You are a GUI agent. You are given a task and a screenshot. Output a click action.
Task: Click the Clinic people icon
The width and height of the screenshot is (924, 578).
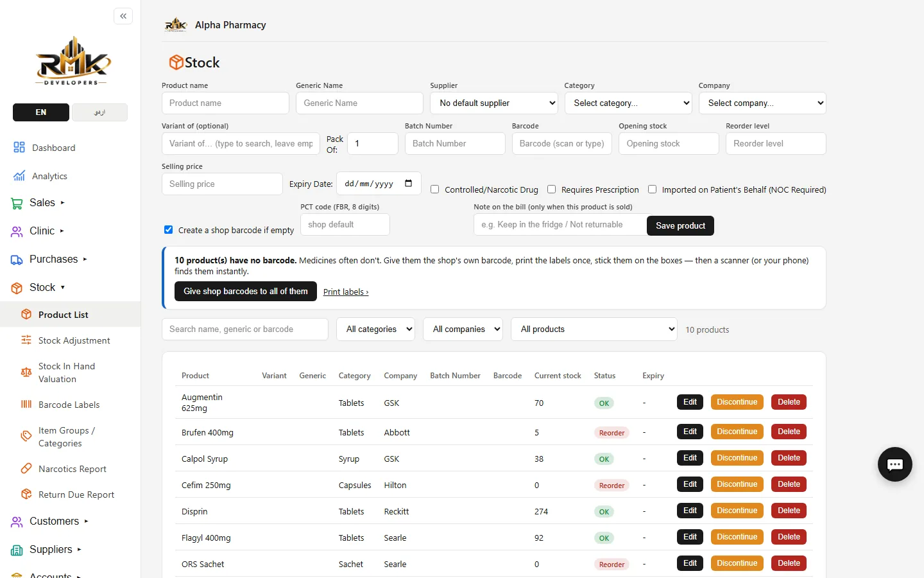coord(17,231)
